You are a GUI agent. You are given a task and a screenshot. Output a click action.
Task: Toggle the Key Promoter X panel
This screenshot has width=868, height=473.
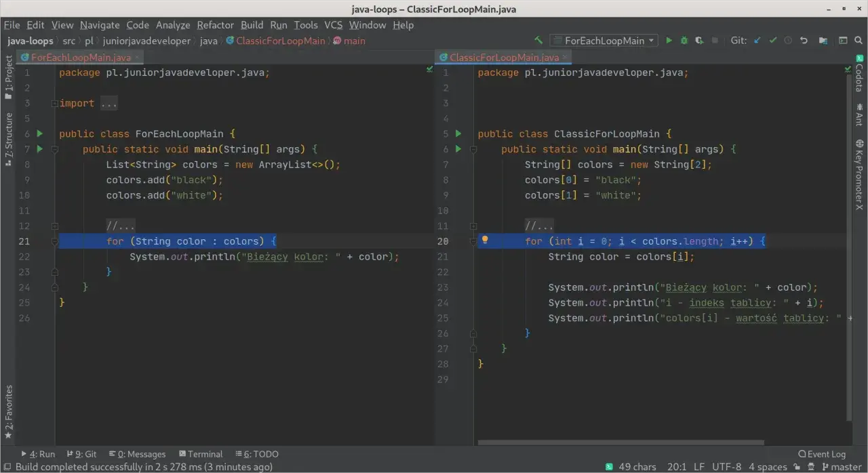[859, 175]
